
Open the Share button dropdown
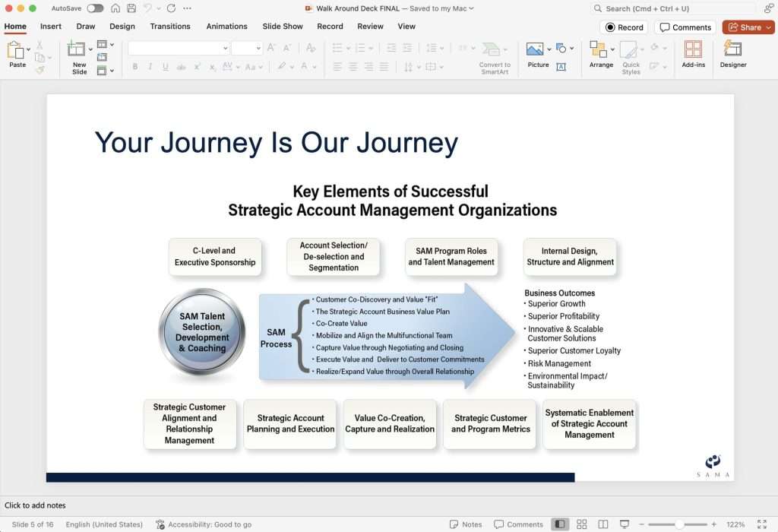click(x=768, y=27)
